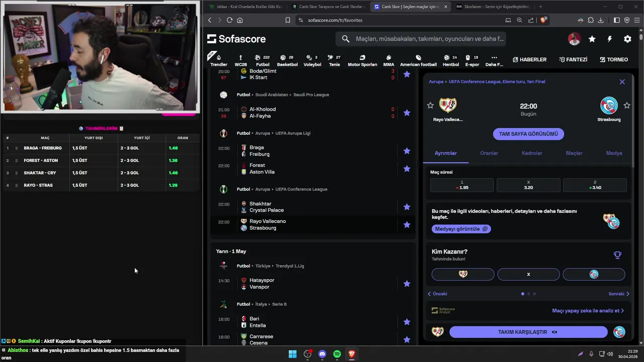This screenshot has width=644, height=362.
Task: Select the Tenis sport icon
Action: [334, 59]
